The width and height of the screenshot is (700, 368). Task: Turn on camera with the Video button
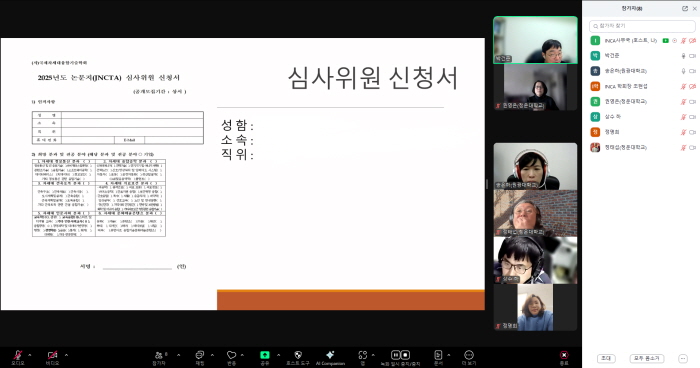52,355
